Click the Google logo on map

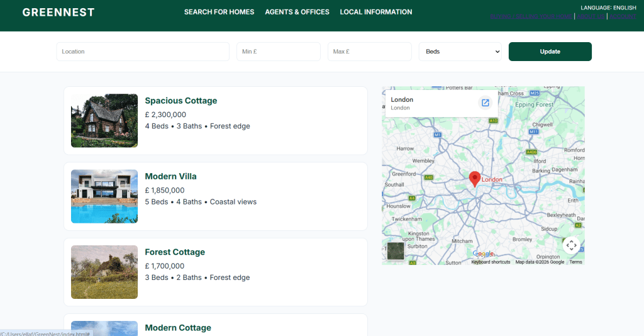pyautogui.click(x=483, y=254)
